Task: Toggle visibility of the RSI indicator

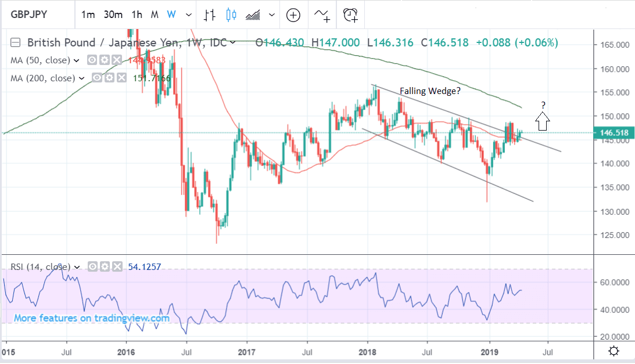Action: click(92, 267)
